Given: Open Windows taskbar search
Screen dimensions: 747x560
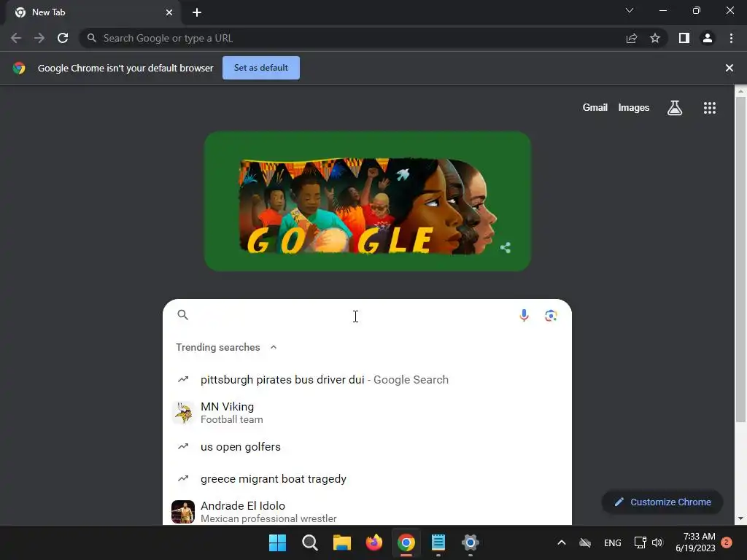Looking at the screenshot, I should click(x=309, y=542).
